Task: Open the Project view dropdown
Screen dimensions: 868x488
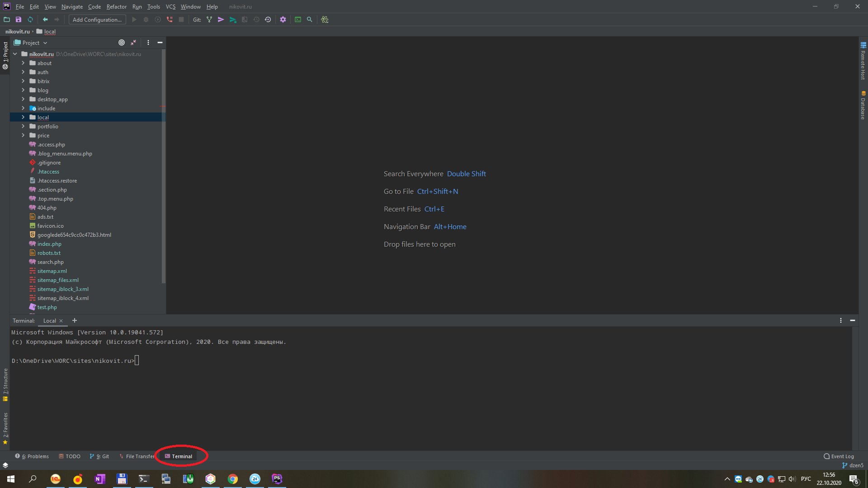Action: (x=31, y=42)
